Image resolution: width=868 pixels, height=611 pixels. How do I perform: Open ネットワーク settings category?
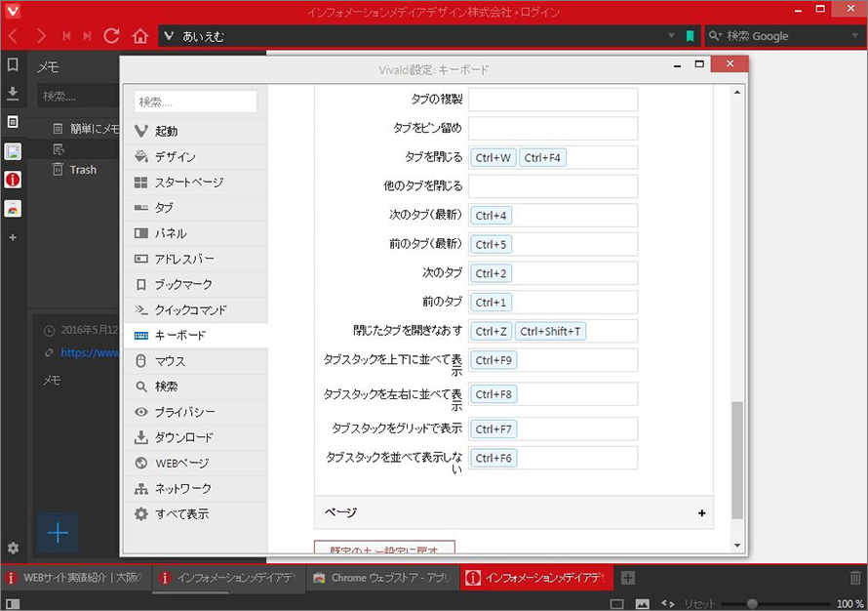coord(195,488)
